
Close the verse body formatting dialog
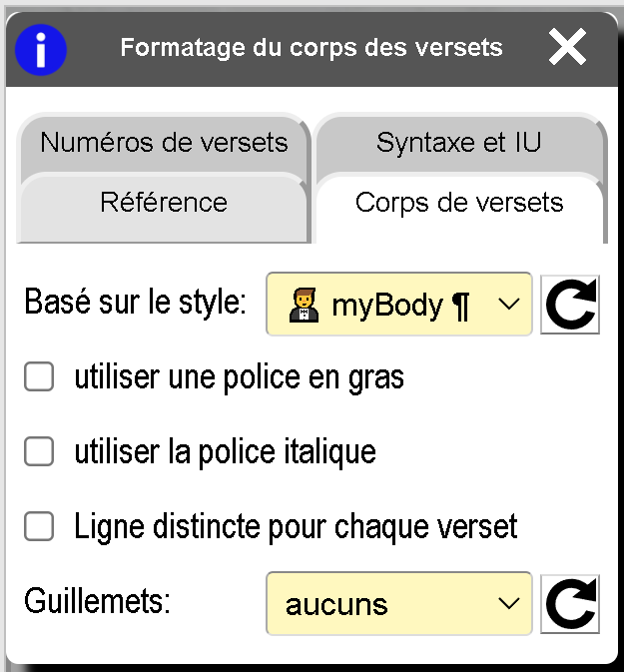pos(567,47)
